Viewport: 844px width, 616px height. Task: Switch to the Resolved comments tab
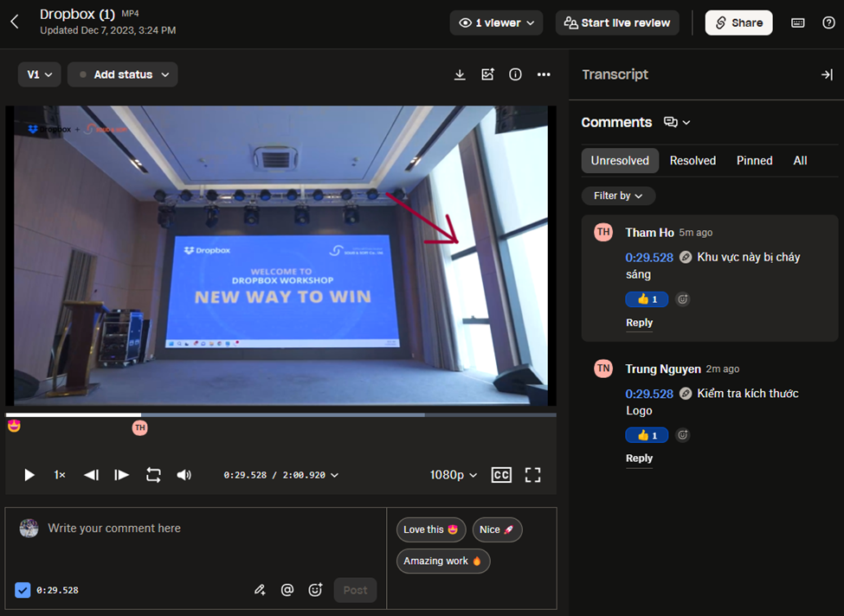pyautogui.click(x=693, y=161)
